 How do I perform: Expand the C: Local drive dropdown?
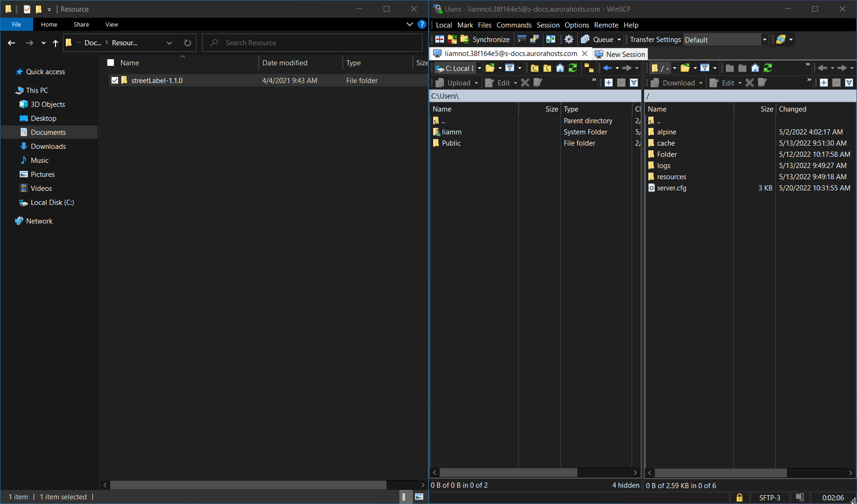point(479,68)
